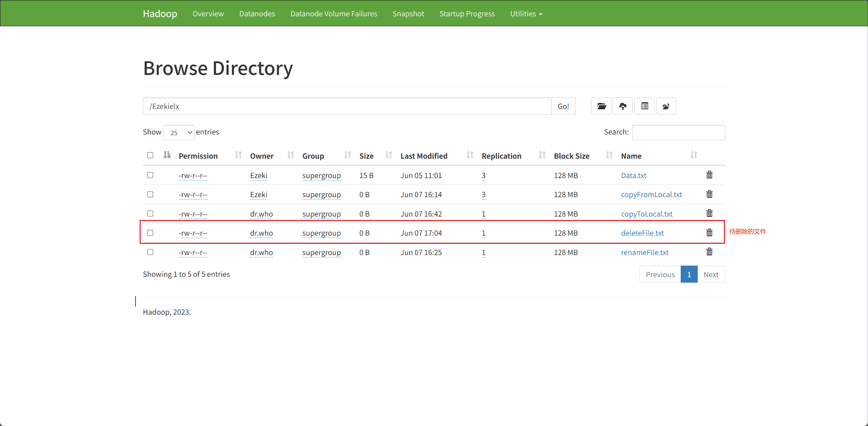The height and width of the screenshot is (426, 868).
Task: Click the move folder icon button
Action: tap(666, 106)
